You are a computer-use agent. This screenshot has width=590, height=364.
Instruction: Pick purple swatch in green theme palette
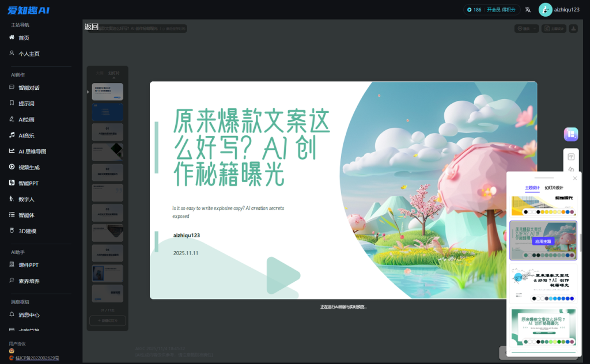[x=572, y=342]
